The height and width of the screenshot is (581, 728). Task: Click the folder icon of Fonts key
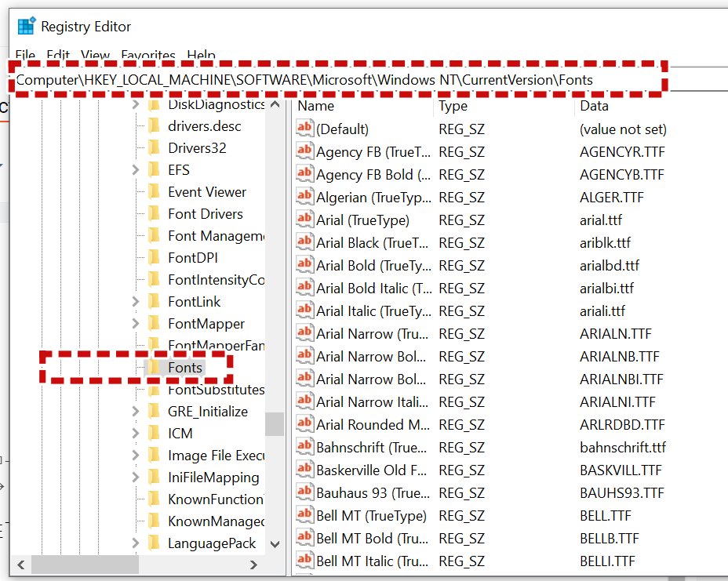point(154,368)
